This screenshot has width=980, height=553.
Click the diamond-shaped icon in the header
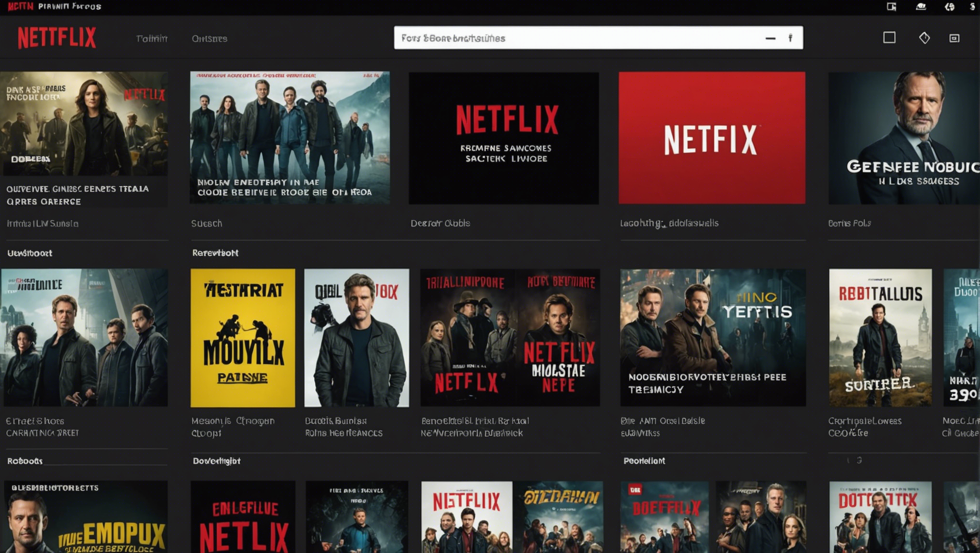click(x=924, y=37)
